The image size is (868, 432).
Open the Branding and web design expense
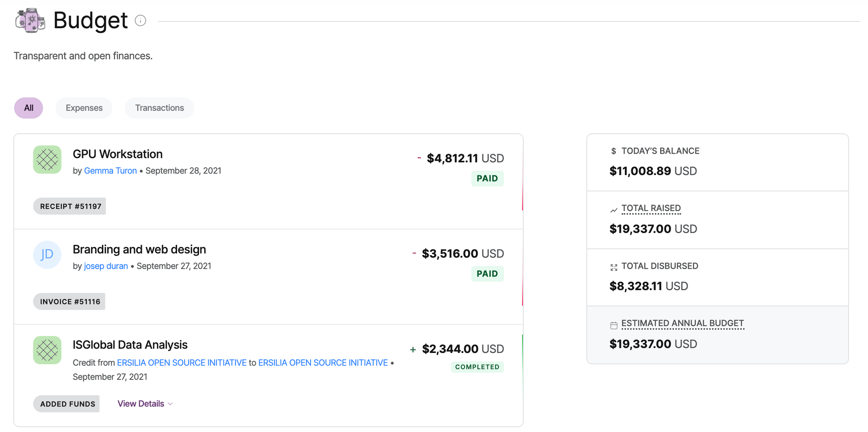point(139,250)
